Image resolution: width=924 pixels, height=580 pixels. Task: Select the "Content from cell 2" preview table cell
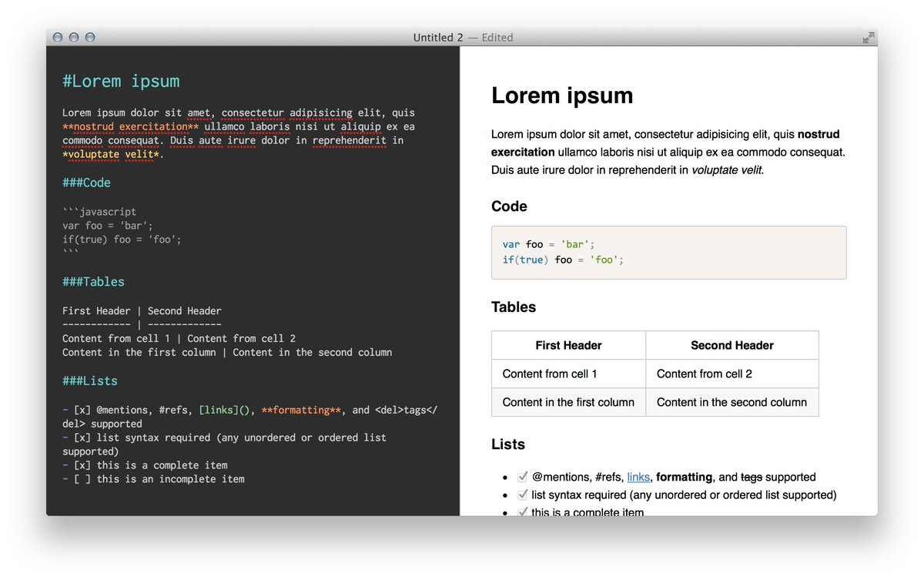[732, 374]
